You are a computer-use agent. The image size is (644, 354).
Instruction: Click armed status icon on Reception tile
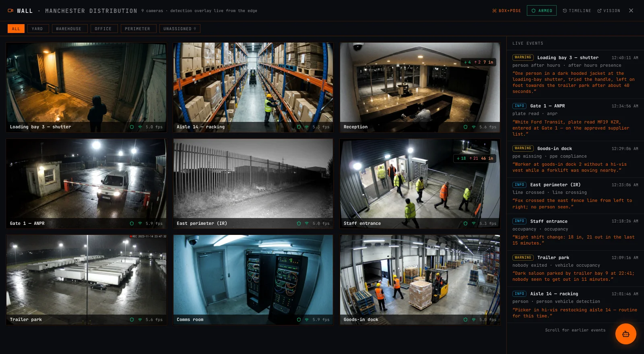[465, 127]
